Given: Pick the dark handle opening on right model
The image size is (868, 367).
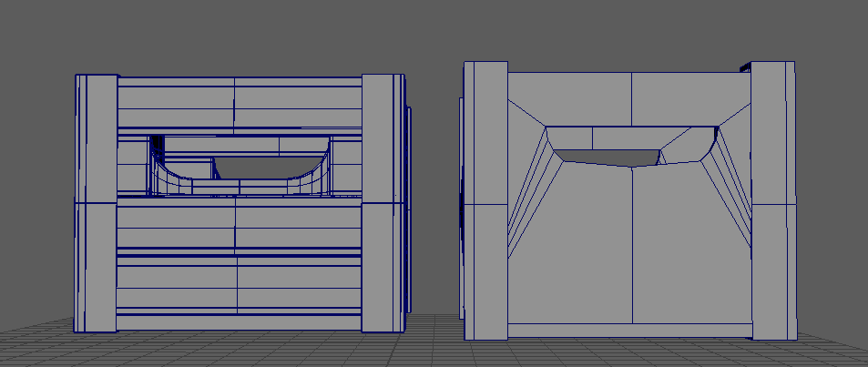Looking at the screenshot, I should click(606, 157).
